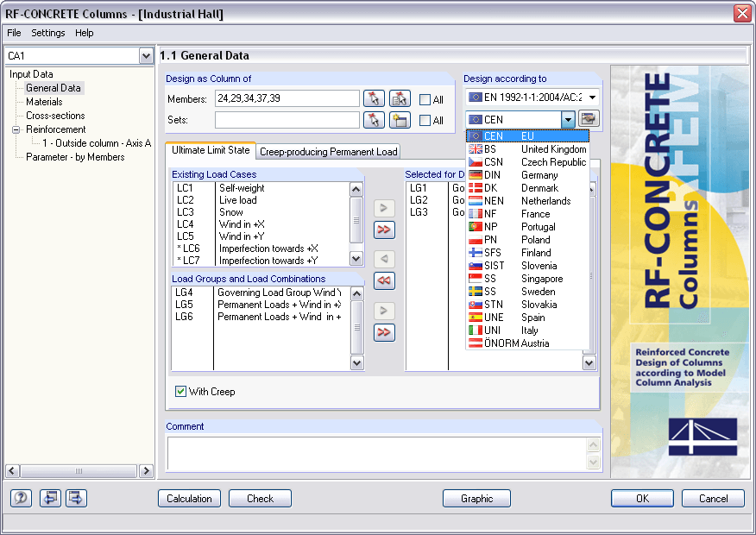Image resolution: width=756 pixels, height=535 pixels.
Task: Switch to Ultimate Limit State tab
Action: coord(211,150)
